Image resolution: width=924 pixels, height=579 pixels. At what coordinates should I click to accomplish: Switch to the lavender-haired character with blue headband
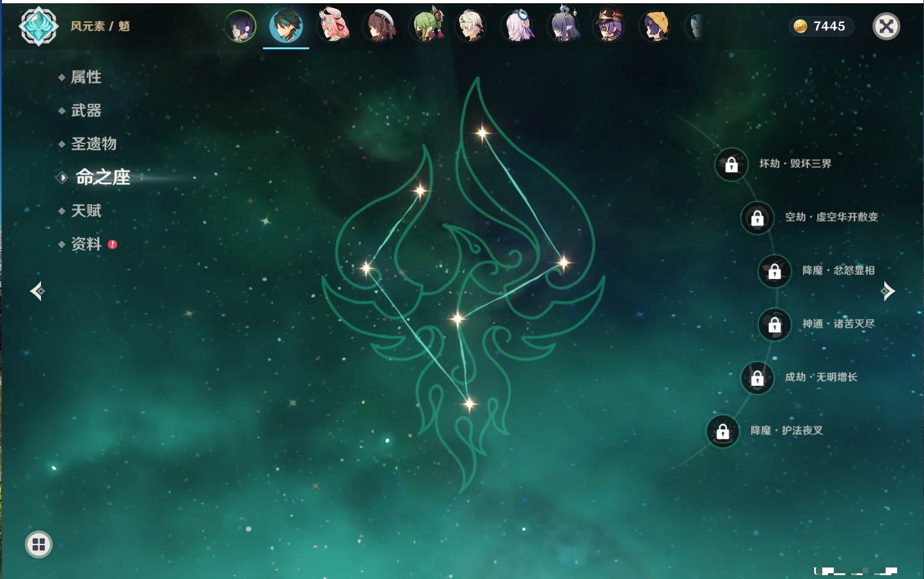coord(518,26)
